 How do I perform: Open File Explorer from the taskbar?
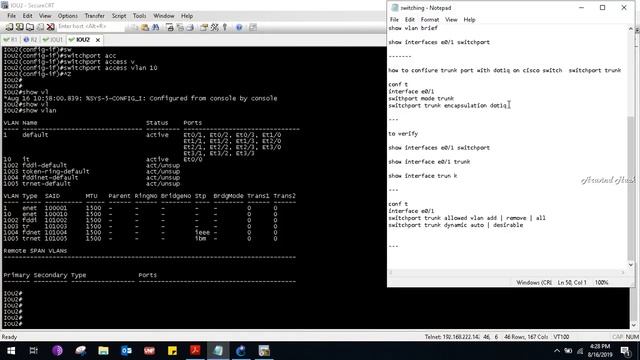click(x=103, y=351)
